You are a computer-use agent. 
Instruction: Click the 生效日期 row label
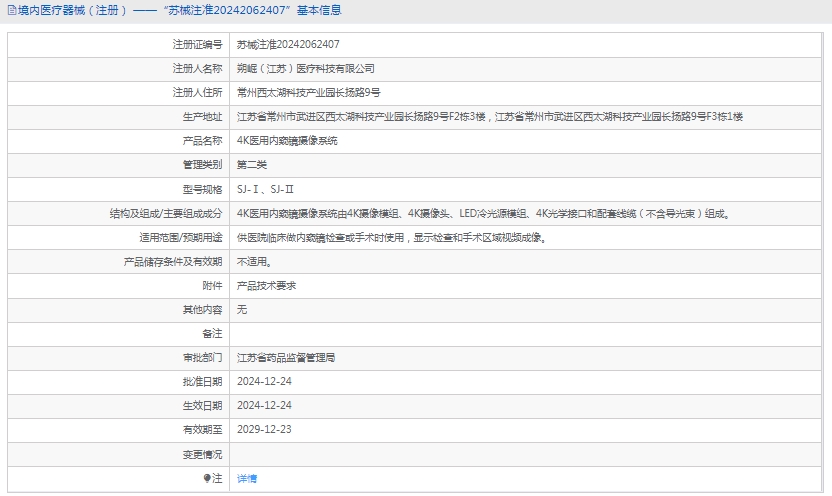click(x=202, y=406)
